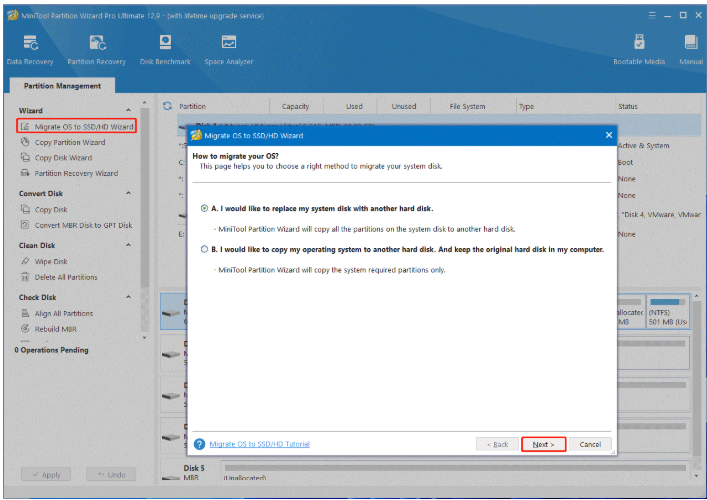Click Align All Partitions icon
This screenshot has width=707, height=500.
coord(25,313)
